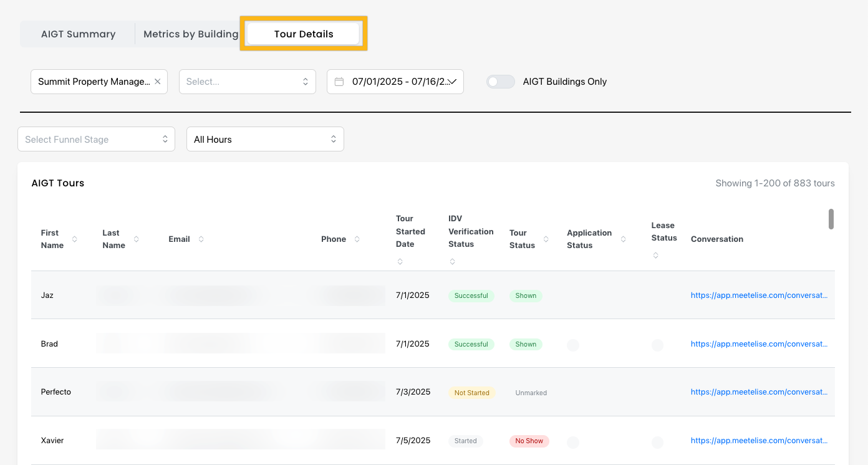Open Jaz's conversation link
The width and height of the screenshot is (868, 465).
[759, 295]
